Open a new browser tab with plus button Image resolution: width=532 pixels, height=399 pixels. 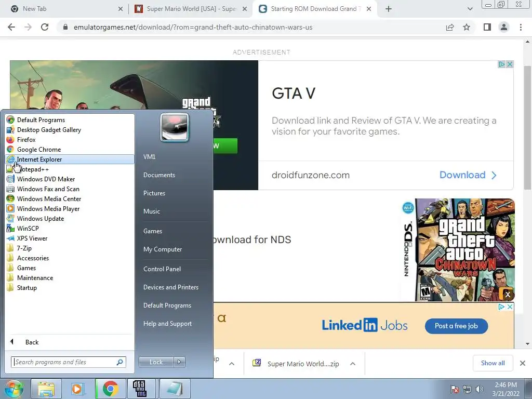(389, 9)
